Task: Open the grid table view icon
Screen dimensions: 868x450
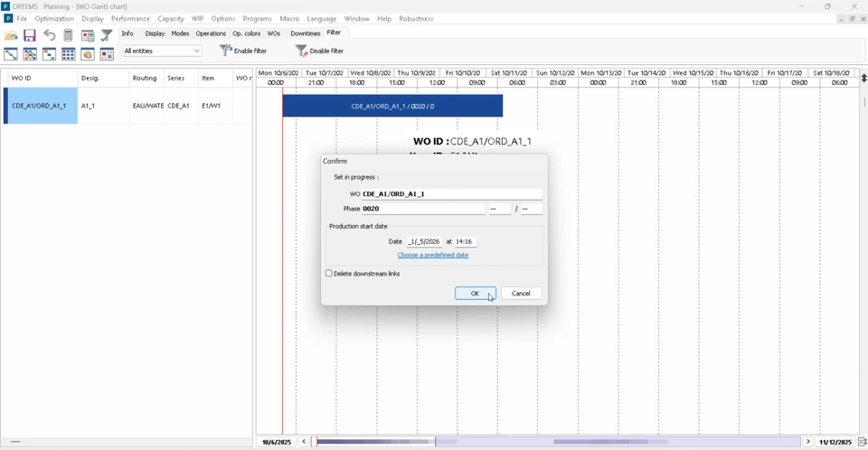Action: (68, 54)
